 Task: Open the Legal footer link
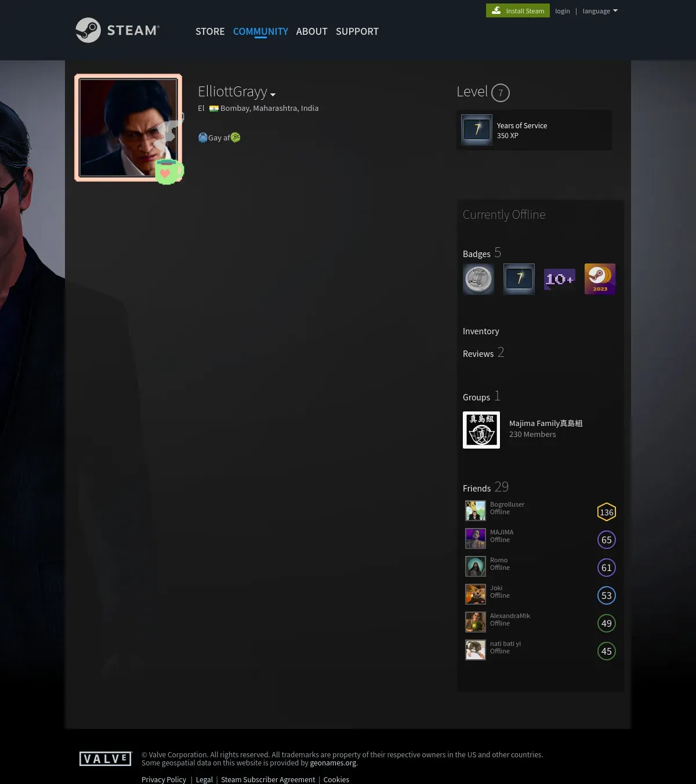[204, 779]
